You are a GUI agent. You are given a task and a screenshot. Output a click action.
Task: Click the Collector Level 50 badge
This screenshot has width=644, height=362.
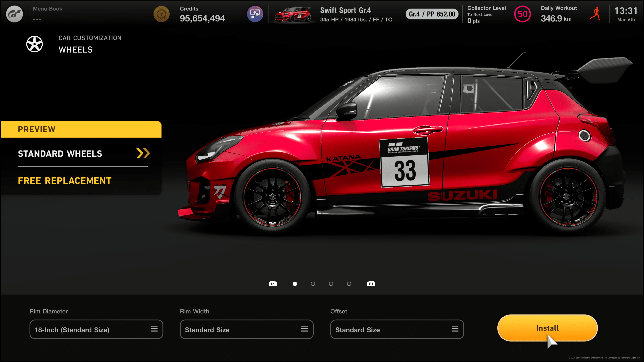[522, 14]
